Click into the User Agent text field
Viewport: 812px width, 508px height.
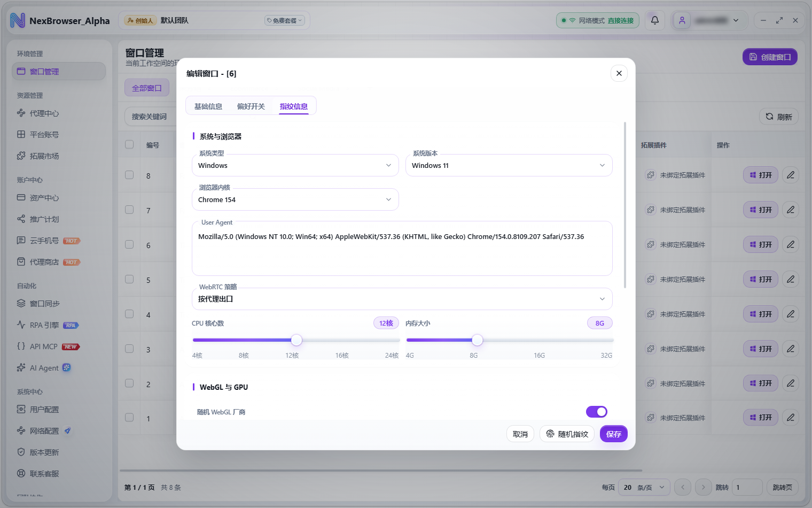pos(402,249)
